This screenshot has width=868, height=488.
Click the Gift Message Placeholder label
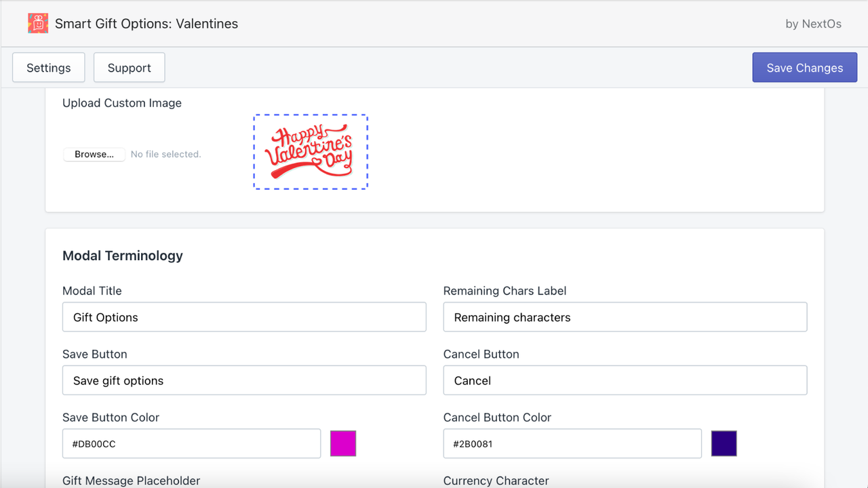pos(131,481)
